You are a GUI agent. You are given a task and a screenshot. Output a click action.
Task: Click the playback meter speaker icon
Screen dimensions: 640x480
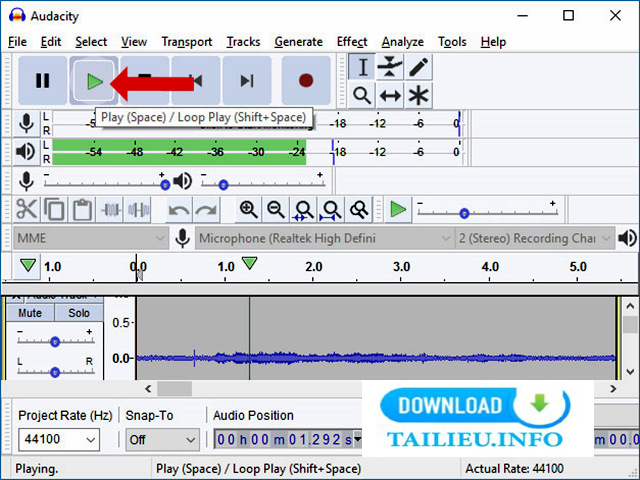tap(26, 152)
